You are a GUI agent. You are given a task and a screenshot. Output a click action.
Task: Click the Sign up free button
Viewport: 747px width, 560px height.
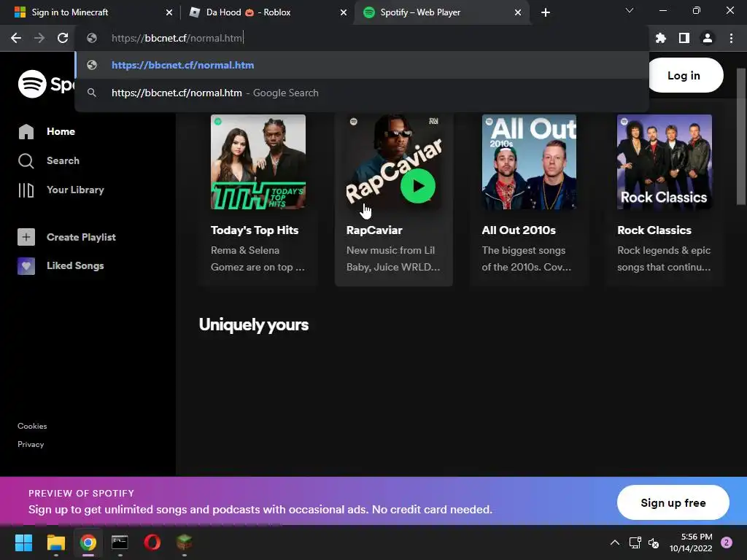click(673, 503)
